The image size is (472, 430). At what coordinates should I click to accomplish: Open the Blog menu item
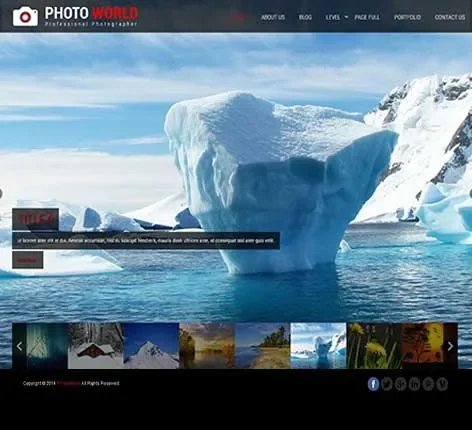(x=305, y=17)
